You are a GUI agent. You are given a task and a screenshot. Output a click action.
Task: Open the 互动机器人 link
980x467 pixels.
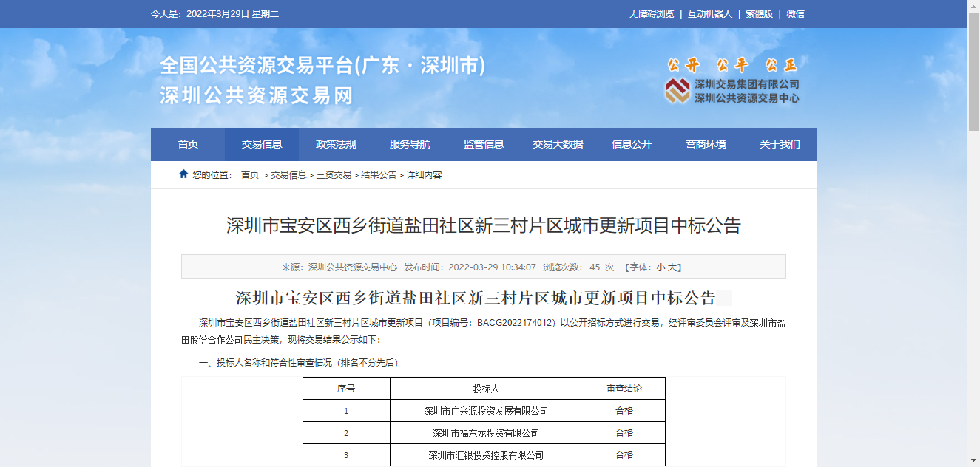709,14
